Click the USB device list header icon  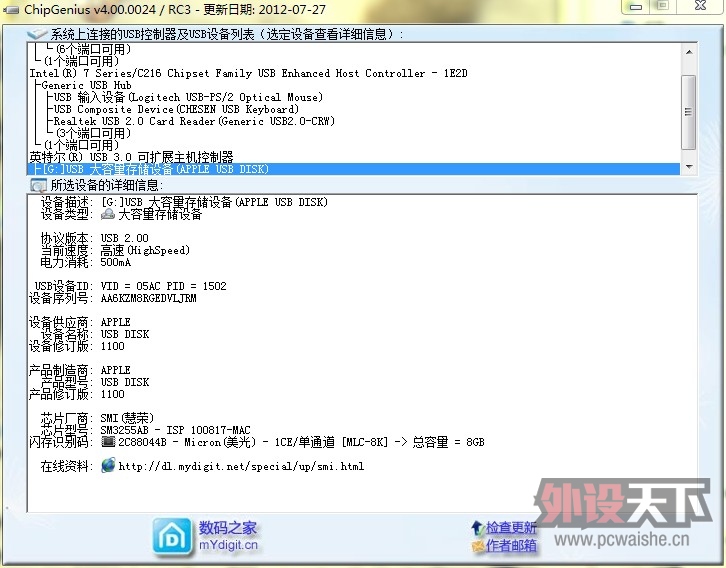[37, 34]
